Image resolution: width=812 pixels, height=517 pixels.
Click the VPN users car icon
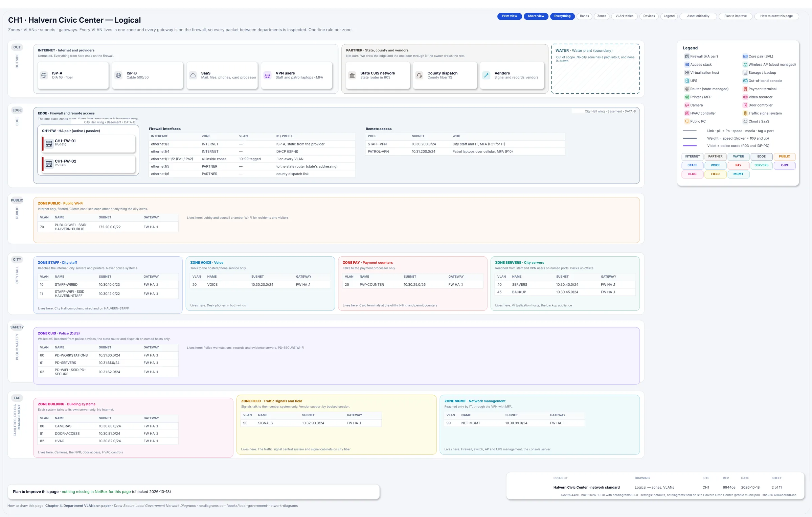click(267, 75)
